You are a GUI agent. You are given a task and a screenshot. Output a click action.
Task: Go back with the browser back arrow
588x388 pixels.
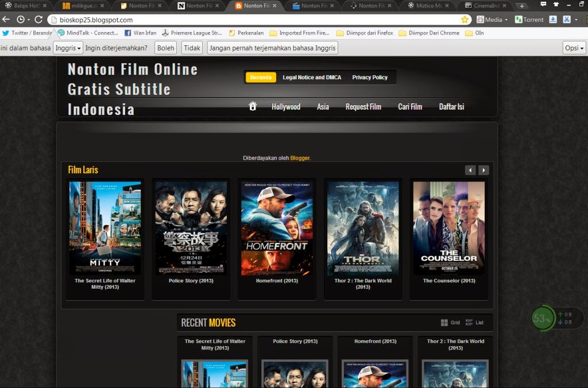coord(6,20)
